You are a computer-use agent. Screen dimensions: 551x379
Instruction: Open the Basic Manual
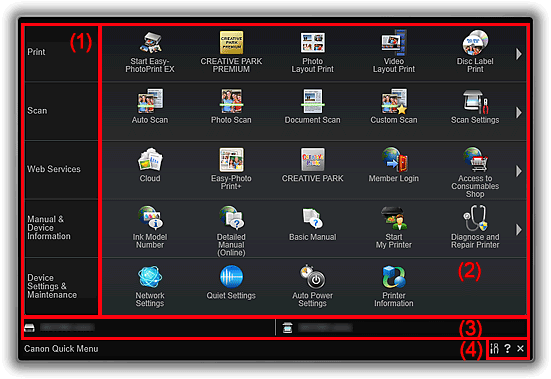click(312, 224)
